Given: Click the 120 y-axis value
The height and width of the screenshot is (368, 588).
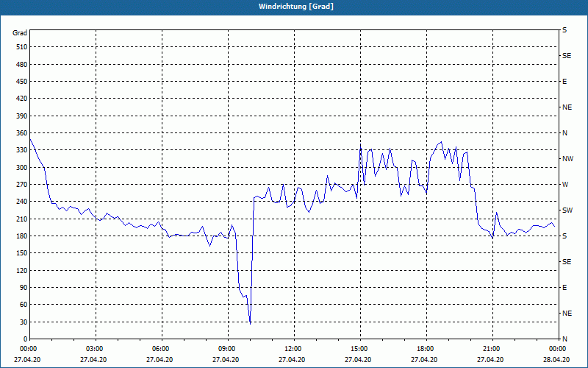Looking at the screenshot, I should [x=22, y=271].
